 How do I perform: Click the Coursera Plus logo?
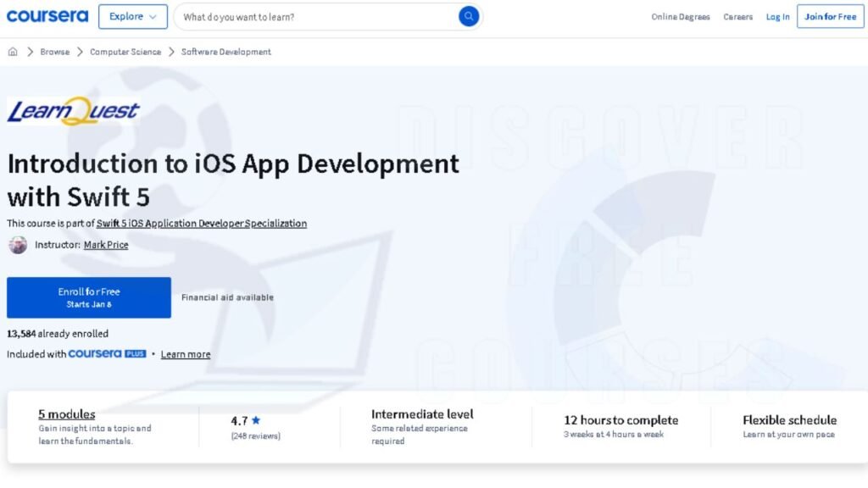[x=107, y=353]
